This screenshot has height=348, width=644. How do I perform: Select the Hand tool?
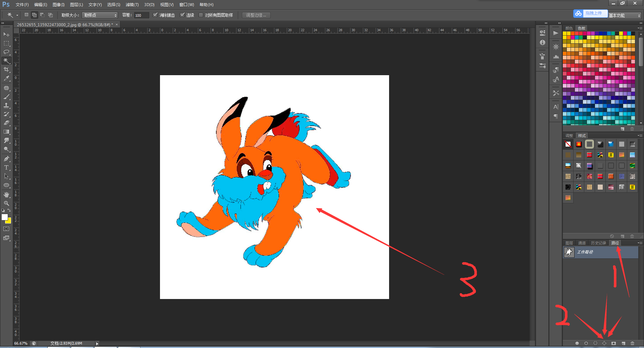pyautogui.click(x=6, y=195)
